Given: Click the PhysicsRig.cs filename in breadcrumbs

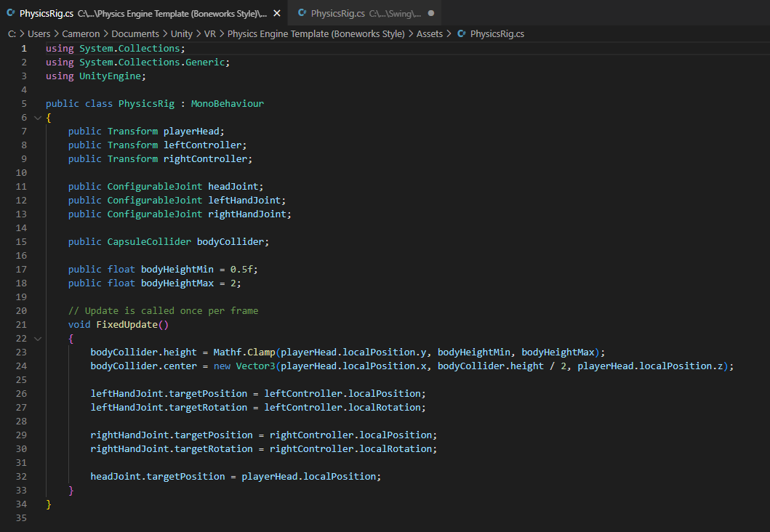Looking at the screenshot, I should pyautogui.click(x=497, y=34).
